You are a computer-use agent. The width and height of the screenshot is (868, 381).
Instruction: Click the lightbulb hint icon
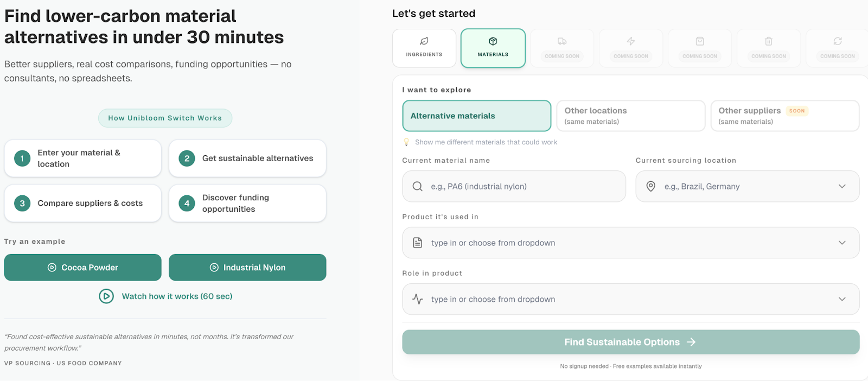[406, 142]
